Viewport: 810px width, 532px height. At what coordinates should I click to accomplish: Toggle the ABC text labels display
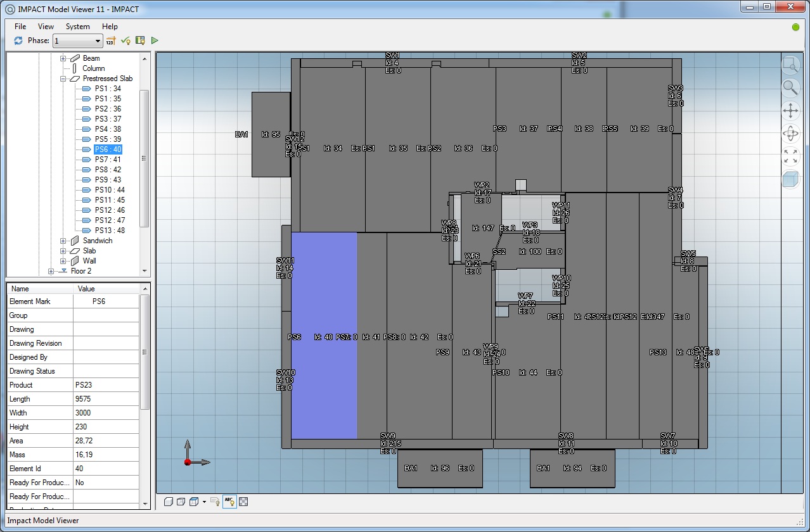(x=229, y=501)
